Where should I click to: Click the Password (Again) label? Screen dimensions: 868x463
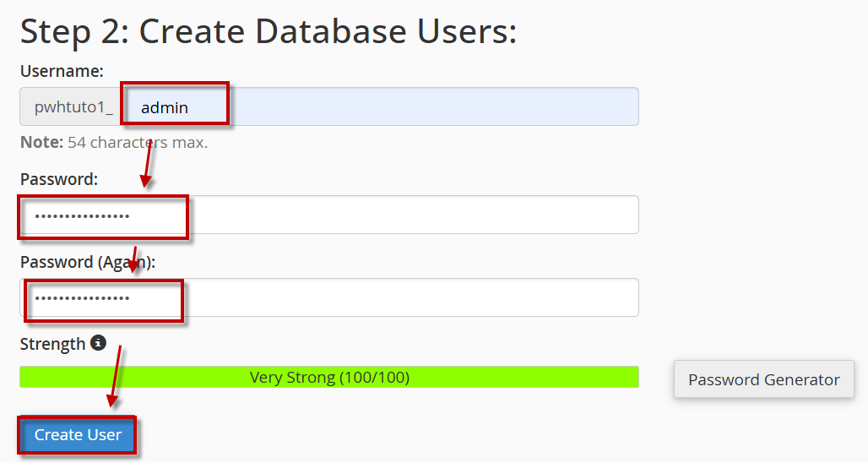[x=89, y=262]
